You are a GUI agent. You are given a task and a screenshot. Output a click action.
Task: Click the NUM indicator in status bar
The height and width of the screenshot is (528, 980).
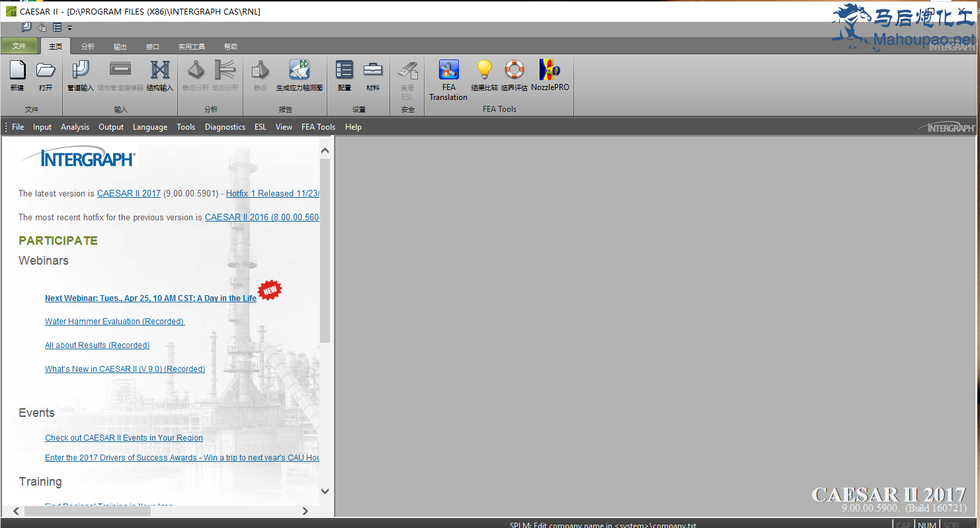pos(928,525)
